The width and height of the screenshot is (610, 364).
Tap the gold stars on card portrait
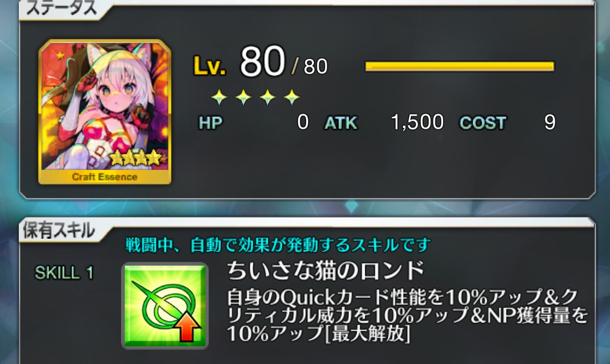tap(135, 158)
